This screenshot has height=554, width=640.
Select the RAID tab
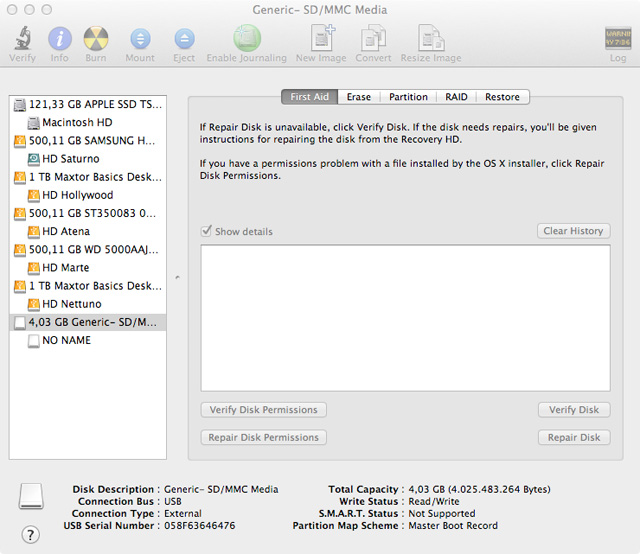[x=456, y=97]
